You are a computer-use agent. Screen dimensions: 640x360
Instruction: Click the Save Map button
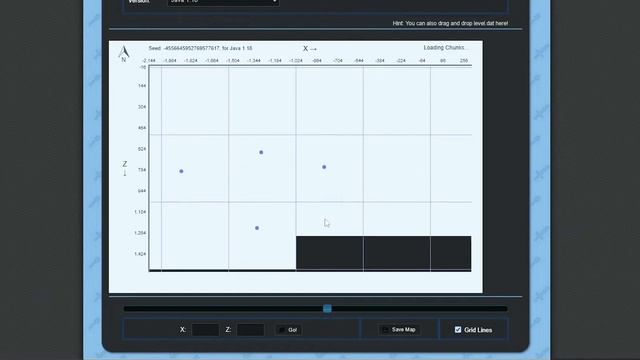click(x=399, y=329)
